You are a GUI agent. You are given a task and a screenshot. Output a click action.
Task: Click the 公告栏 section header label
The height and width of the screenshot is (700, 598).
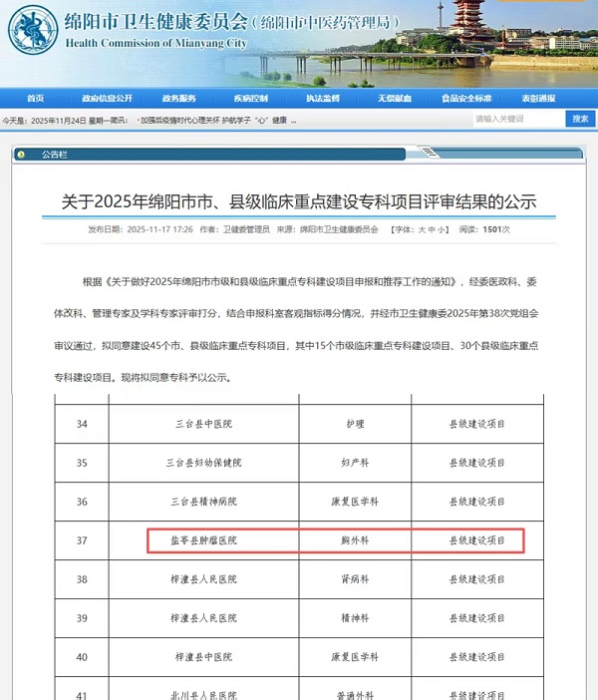(55, 155)
